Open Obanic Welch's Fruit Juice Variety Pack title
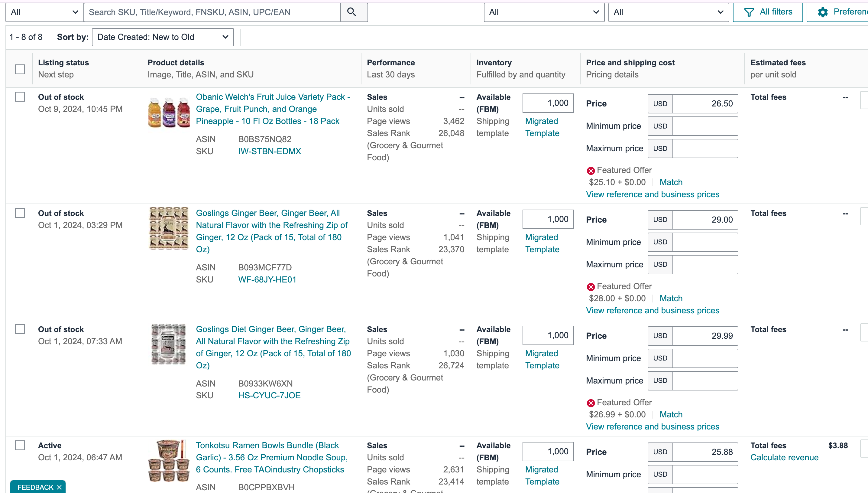This screenshot has height=493, width=868. pos(273,109)
